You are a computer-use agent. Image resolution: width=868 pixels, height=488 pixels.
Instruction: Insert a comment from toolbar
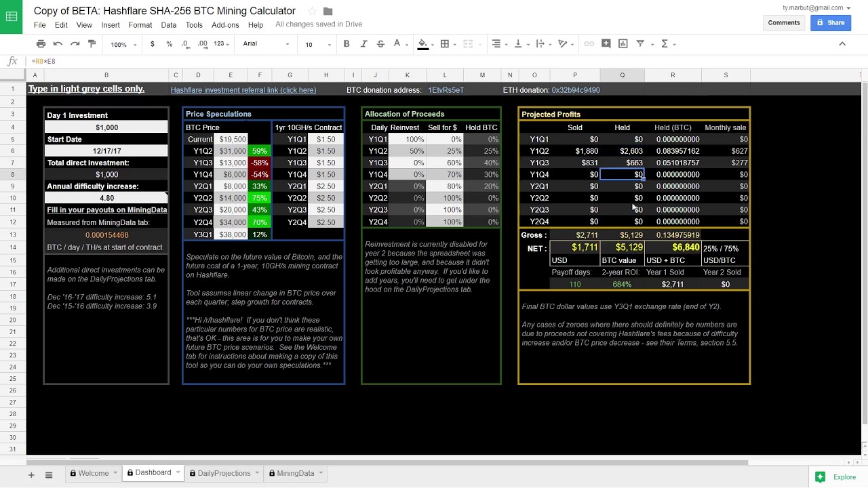coord(606,43)
